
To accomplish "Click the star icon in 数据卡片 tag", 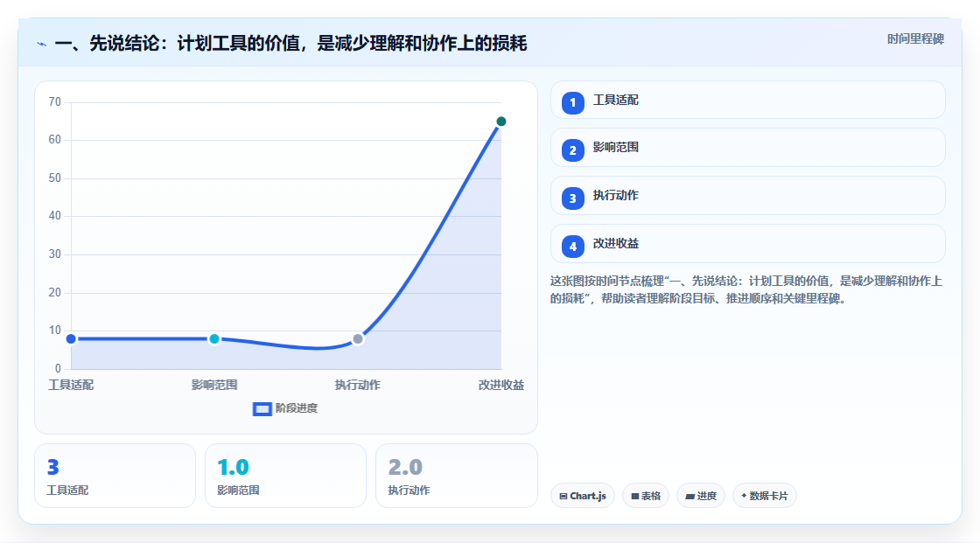I will 744,496.
